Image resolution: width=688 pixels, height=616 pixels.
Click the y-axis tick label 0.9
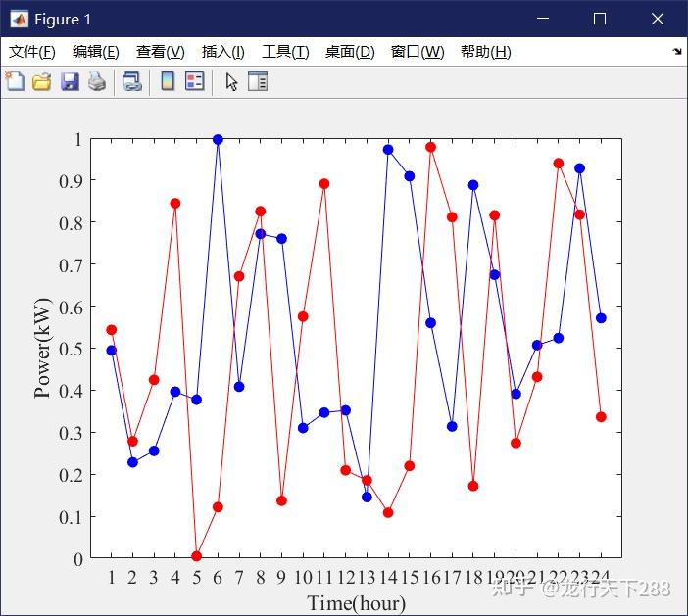point(72,180)
